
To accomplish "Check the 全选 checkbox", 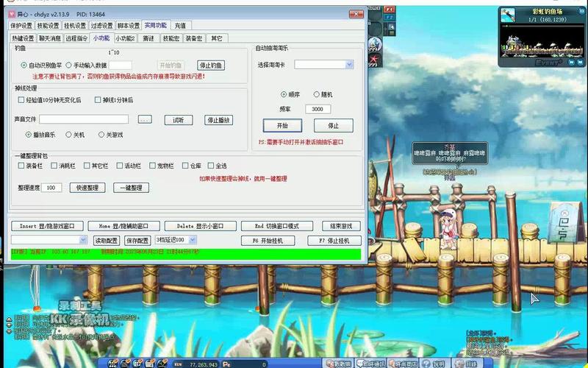I will click(x=217, y=166).
